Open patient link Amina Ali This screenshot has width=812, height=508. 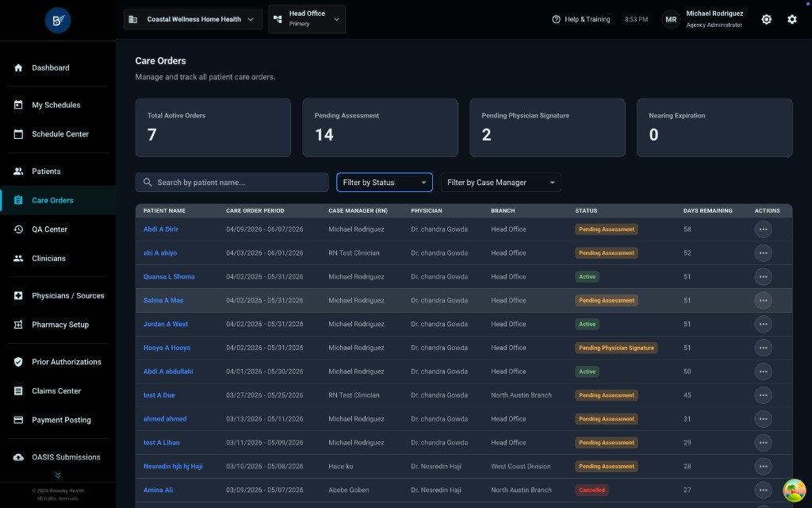coord(158,490)
